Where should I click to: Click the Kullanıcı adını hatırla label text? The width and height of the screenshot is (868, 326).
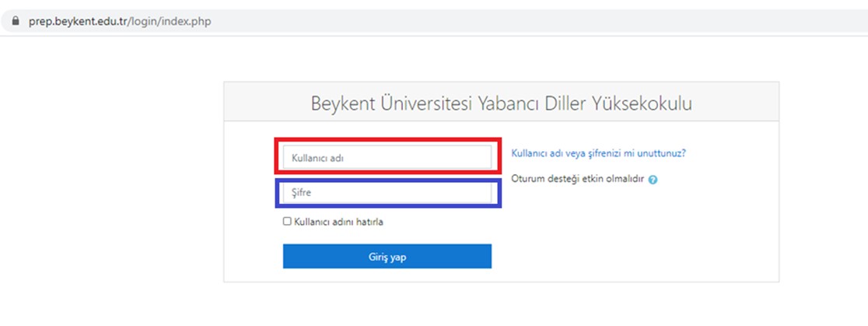338,222
